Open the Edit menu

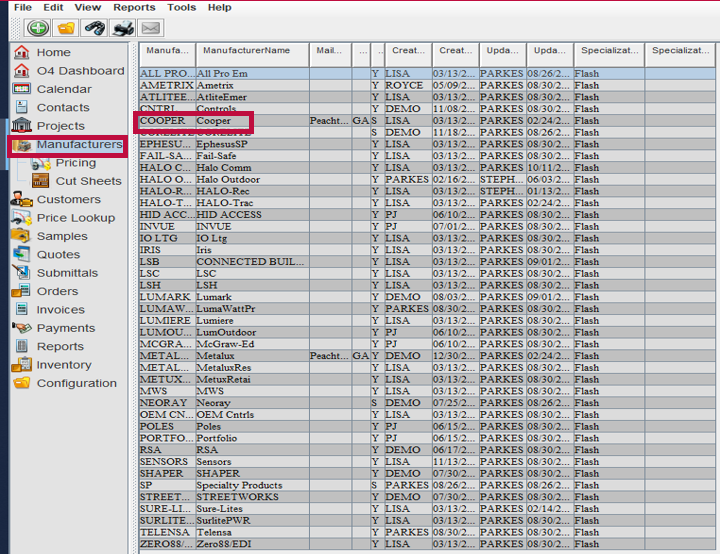[53, 7]
